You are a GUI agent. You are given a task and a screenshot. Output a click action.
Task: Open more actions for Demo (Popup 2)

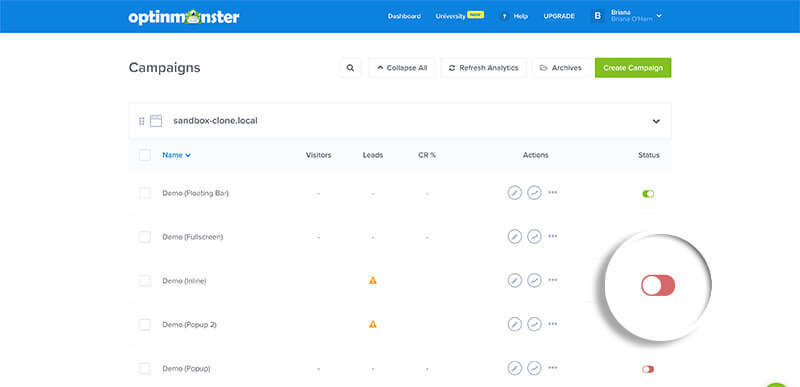(553, 324)
